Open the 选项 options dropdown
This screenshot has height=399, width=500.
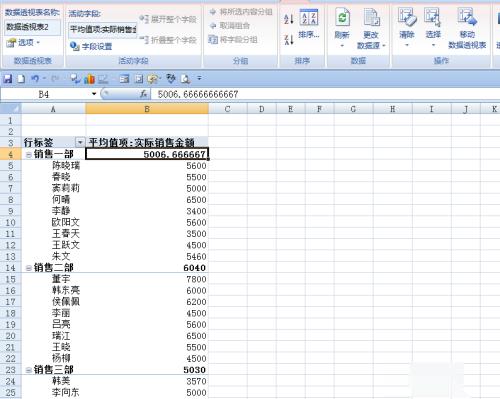(x=23, y=43)
